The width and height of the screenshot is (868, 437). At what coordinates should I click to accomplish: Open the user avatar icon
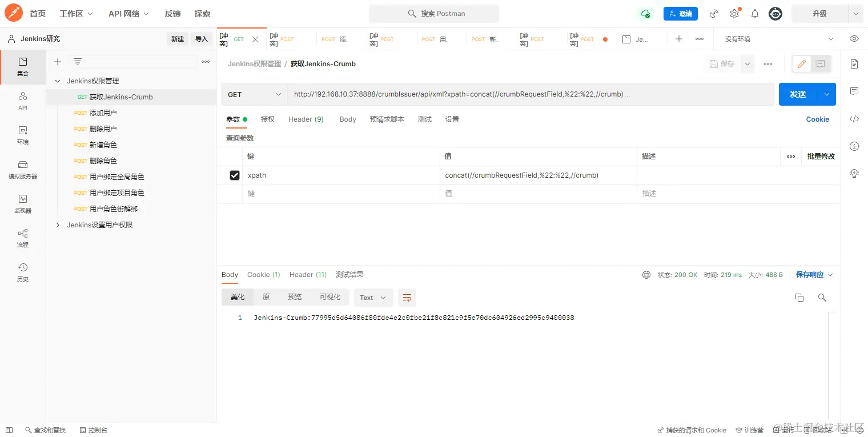tap(775, 14)
